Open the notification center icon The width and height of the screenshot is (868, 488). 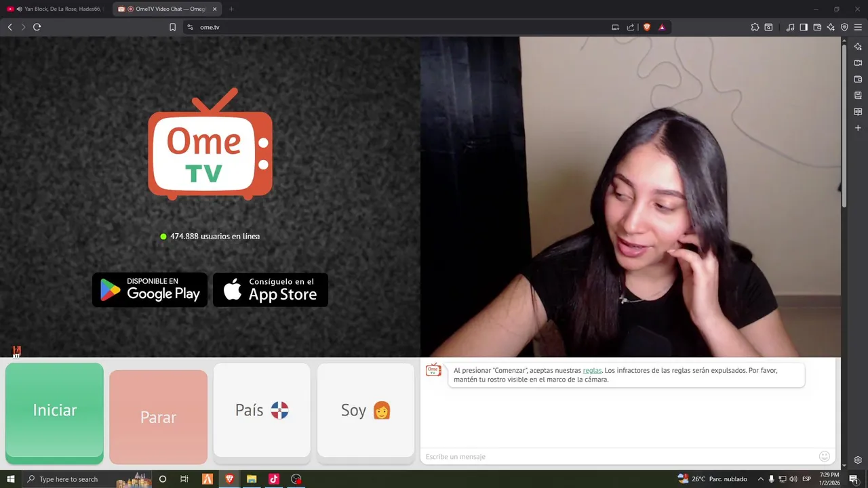[854, 479]
